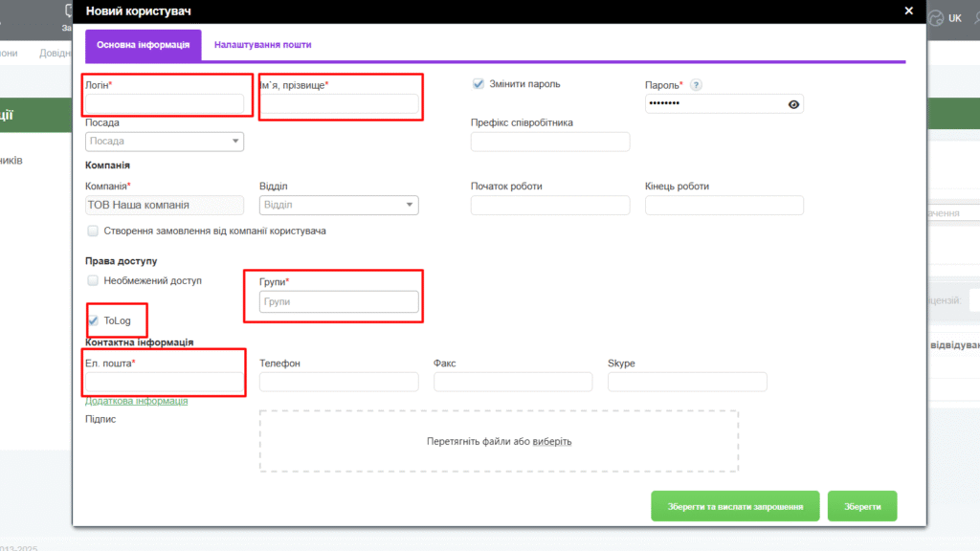
Task: Focus the Логін input field
Action: 164,103
